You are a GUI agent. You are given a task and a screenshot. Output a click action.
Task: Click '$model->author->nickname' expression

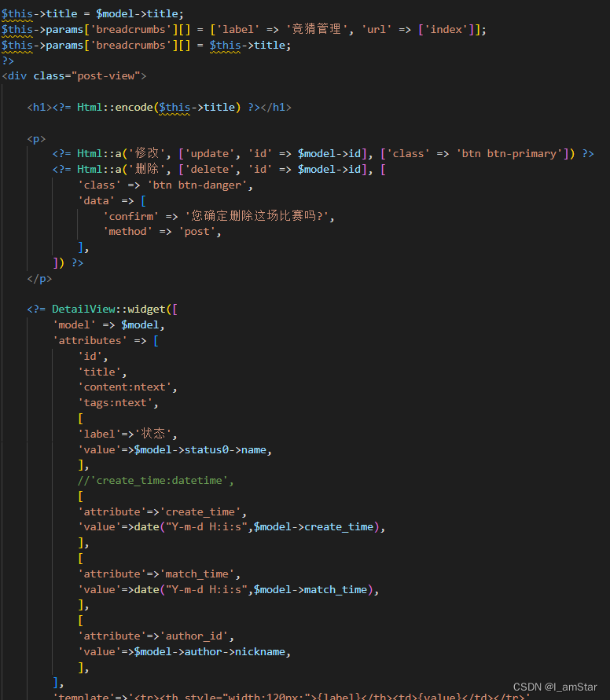tap(209, 651)
